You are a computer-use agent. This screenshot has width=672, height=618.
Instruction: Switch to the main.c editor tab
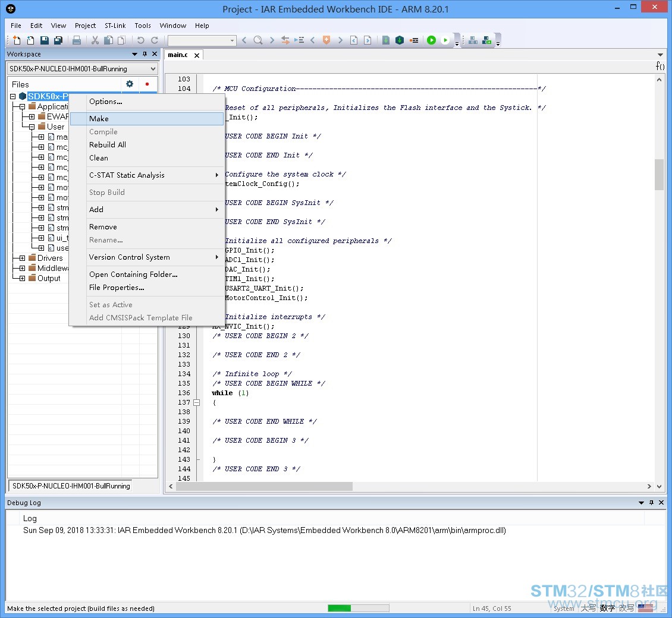pyautogui.click(x=178, y=55)
